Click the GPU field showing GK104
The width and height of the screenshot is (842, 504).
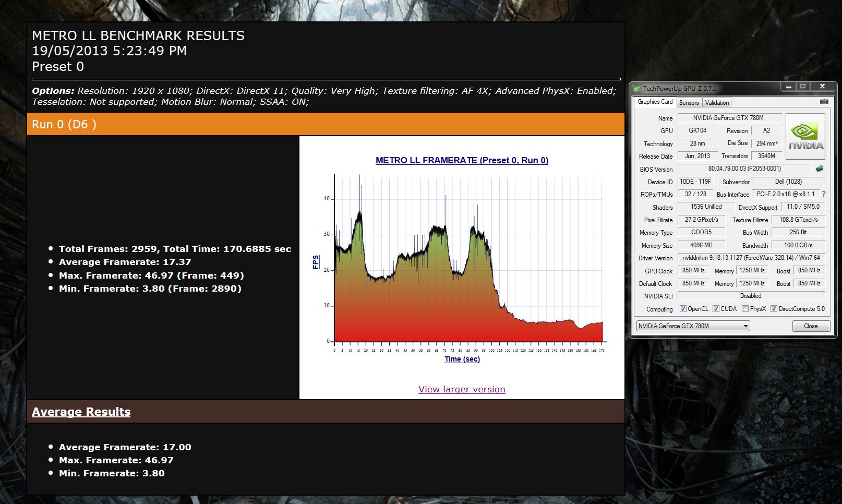tap(697, 130)
